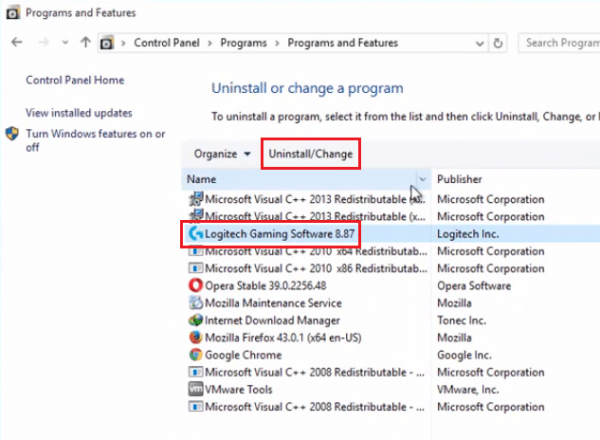Click the Mozilla Firefox icon

[196, 337]
